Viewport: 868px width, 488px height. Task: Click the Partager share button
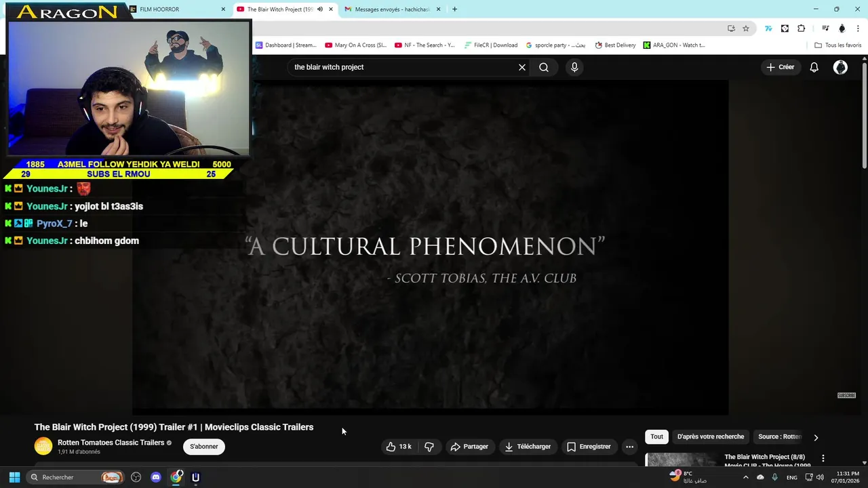[469, 447]
